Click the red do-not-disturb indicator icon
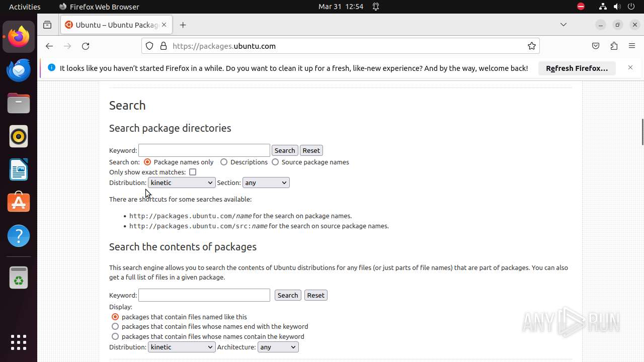Screen dimensions: 644x362 [x=581, y=7]
